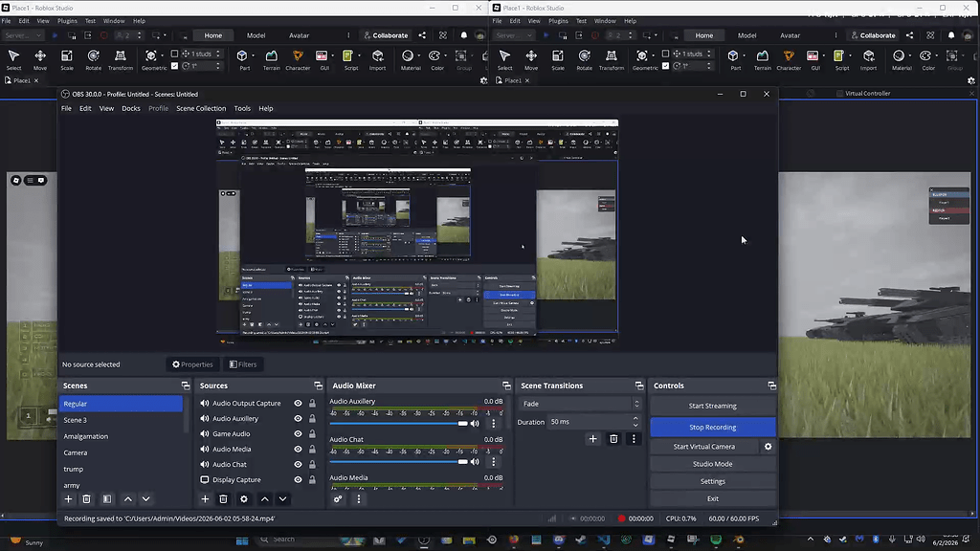The height and width of the screenshot is (551, 980).
Task: Mute the Audio Auxillery mixer channel
Action: (475, 424)
